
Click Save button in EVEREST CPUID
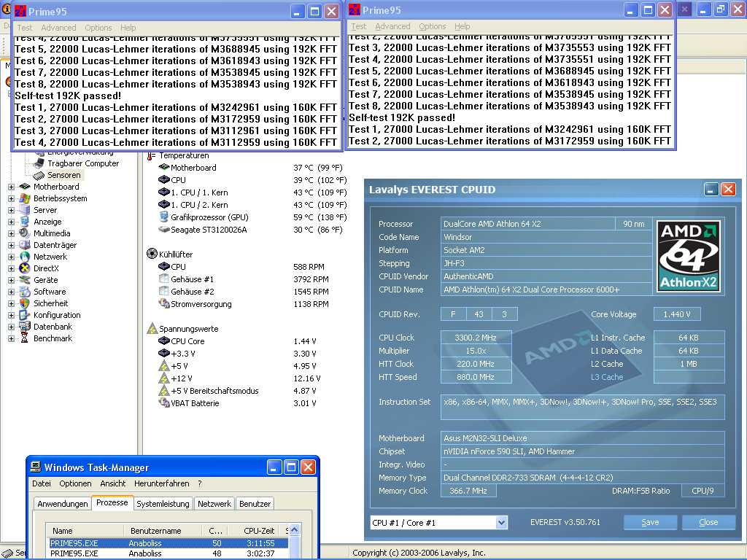pyautogui.click(x=650, y=522)
